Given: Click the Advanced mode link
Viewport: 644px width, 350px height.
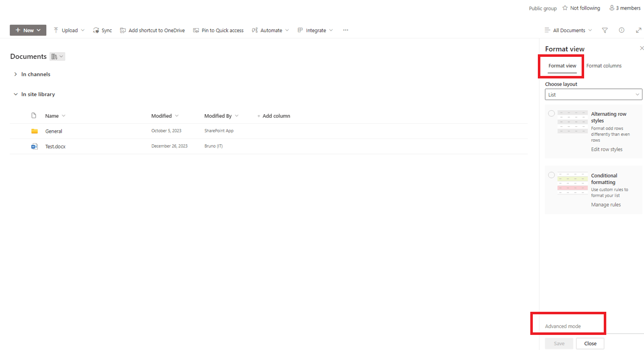Looking at the screenshot, I should point(563,326).
